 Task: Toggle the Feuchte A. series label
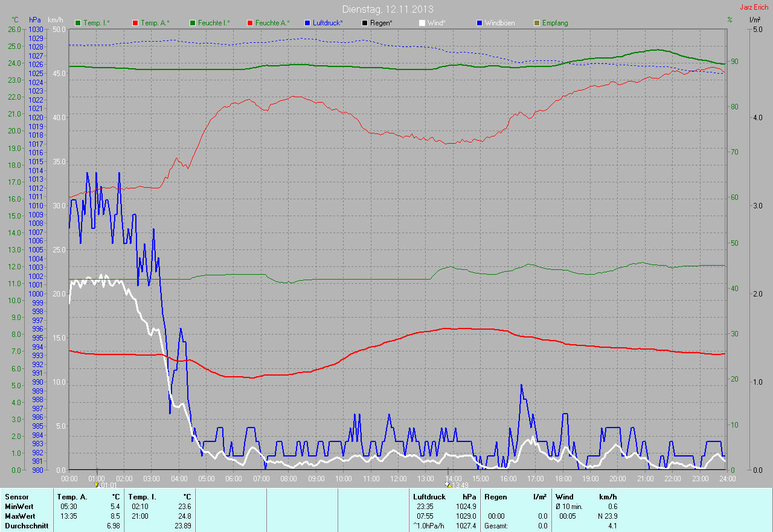[272, 23]
